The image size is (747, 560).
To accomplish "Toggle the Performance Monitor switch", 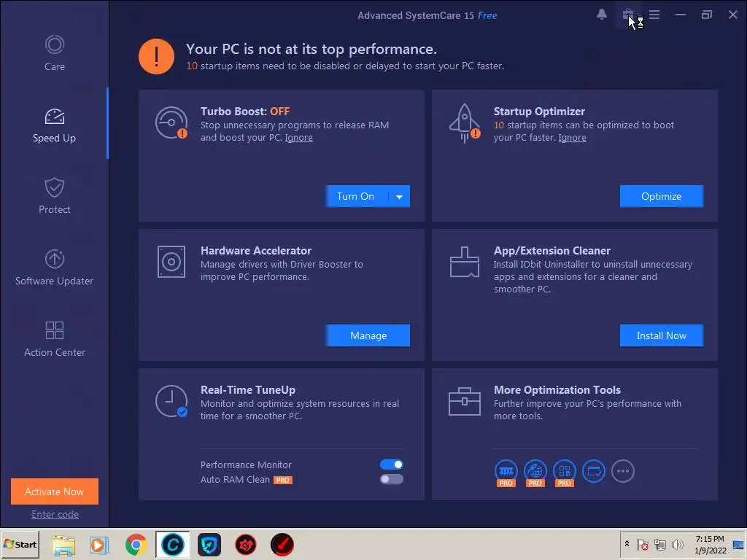I will (392, 464).
